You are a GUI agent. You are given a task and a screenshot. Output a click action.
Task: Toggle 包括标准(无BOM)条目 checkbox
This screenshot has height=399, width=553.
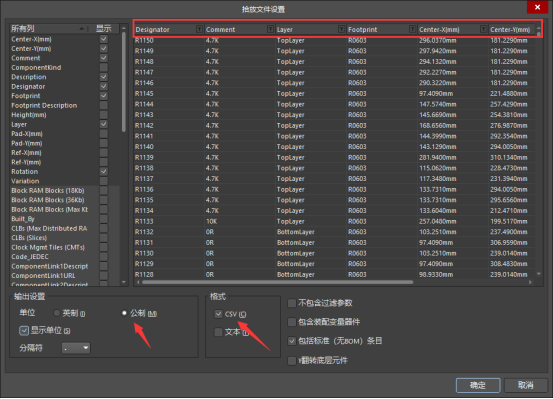pyautogui.click(x=292, y=341)
